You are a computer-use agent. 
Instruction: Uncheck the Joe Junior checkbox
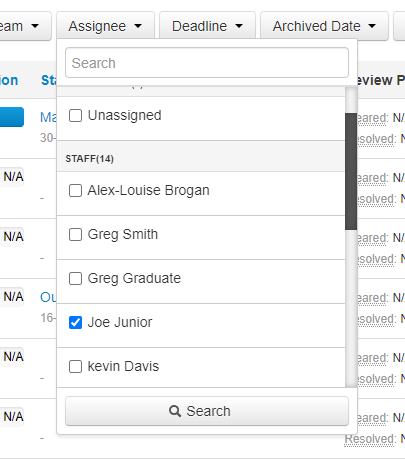(x=75, y=322)
